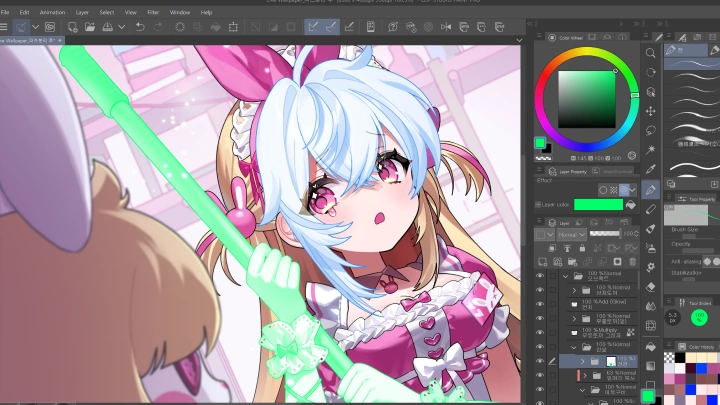Switch to the Color Wheel tab
The width and height of the screenshot is (720, 405).
566,38
